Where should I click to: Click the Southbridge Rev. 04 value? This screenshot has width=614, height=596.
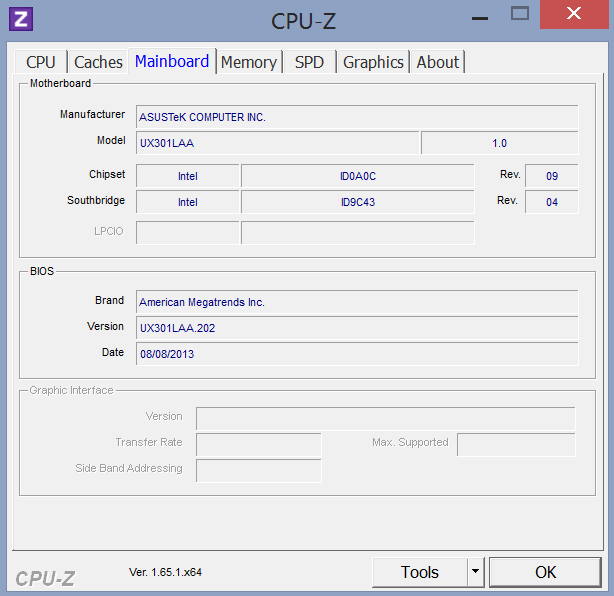(x=552, y=202)
